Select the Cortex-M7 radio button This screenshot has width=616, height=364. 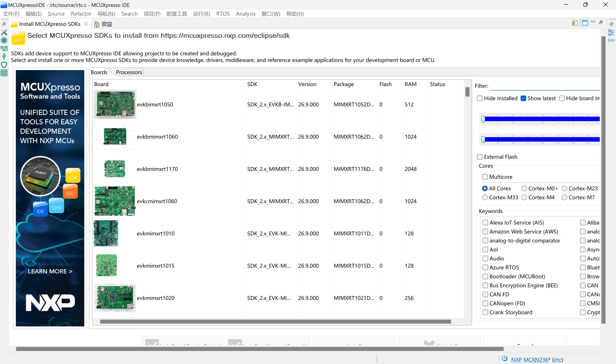pos(564,197)
